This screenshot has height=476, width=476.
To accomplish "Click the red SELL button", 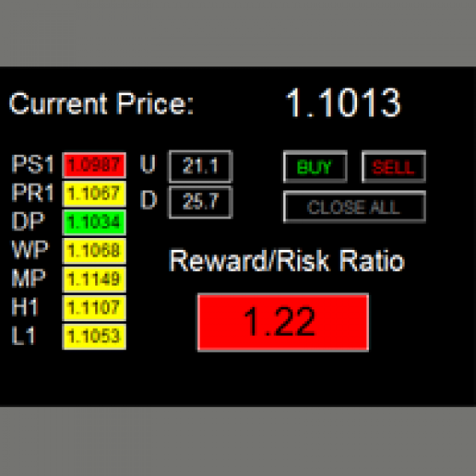I will point(394,167).
